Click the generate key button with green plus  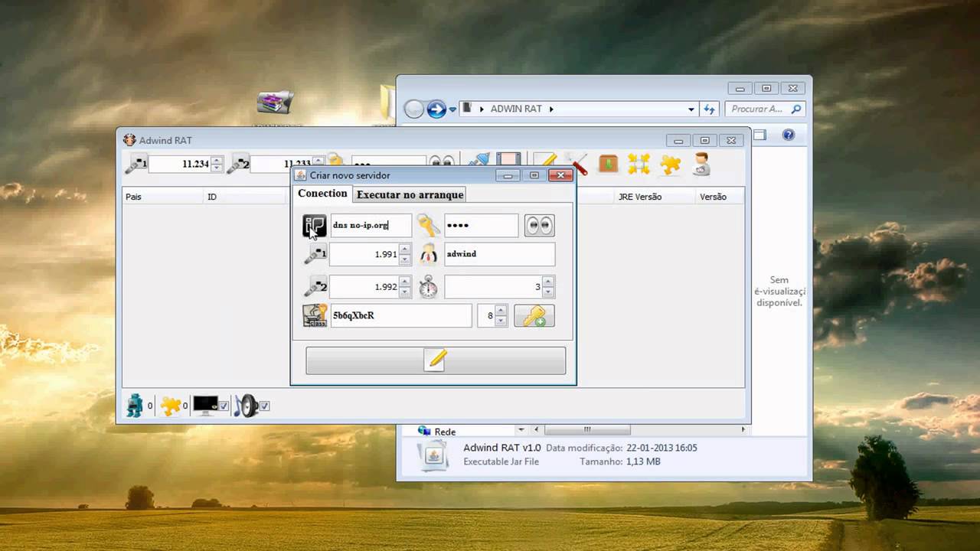click(x=534, y=315)
